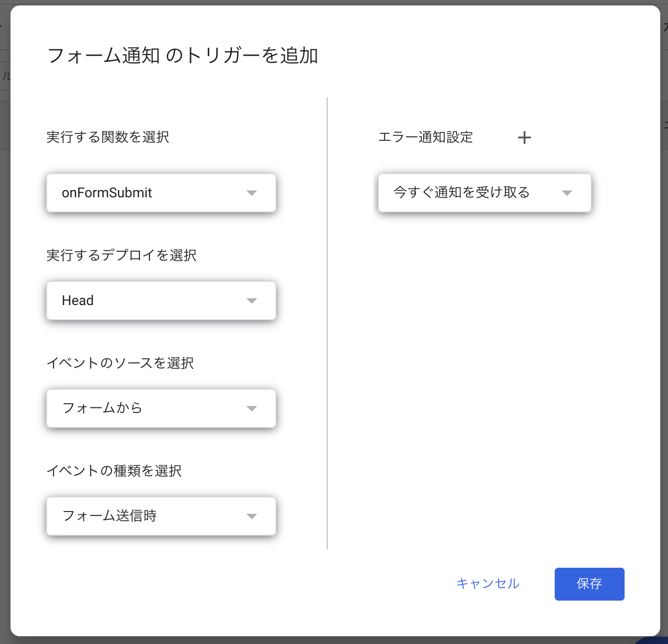The width and height of the screenshot is (668, 644).
Task: Click the arrow beside フォームから
Action: coord(252,408)
